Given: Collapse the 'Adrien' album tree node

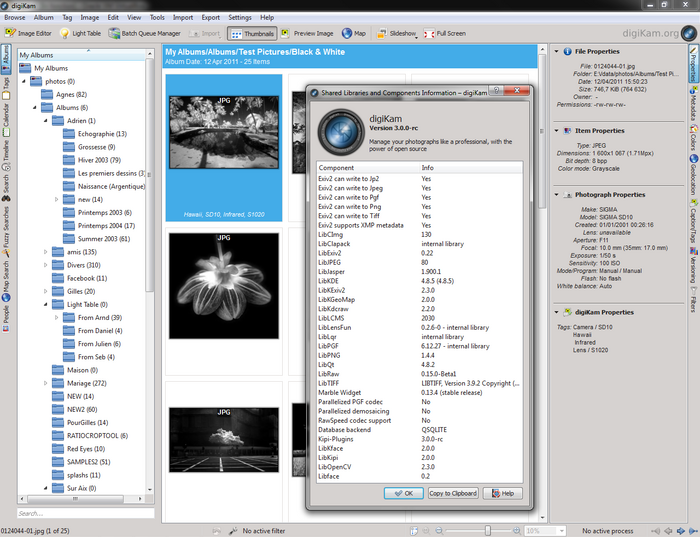Looking at the screenshot, I should 46,120.
